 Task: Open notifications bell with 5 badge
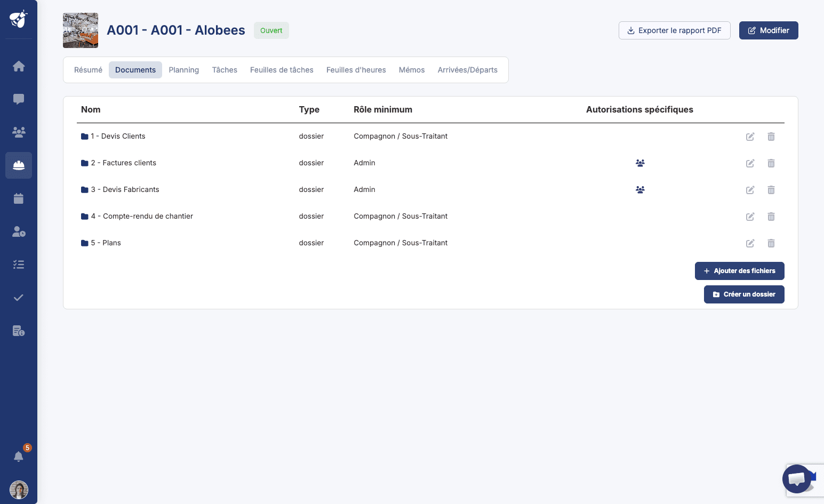[x=19, y=456]
